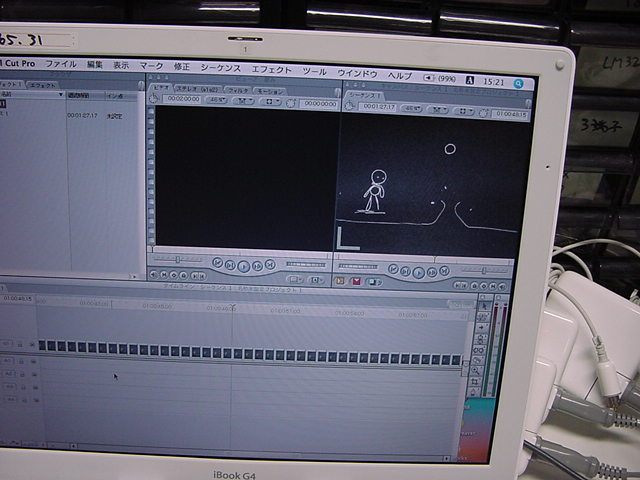Select the Pen tool in palette
Viewport: 640px width, 480px height.
pyautogui.click(x=474, y=392)
